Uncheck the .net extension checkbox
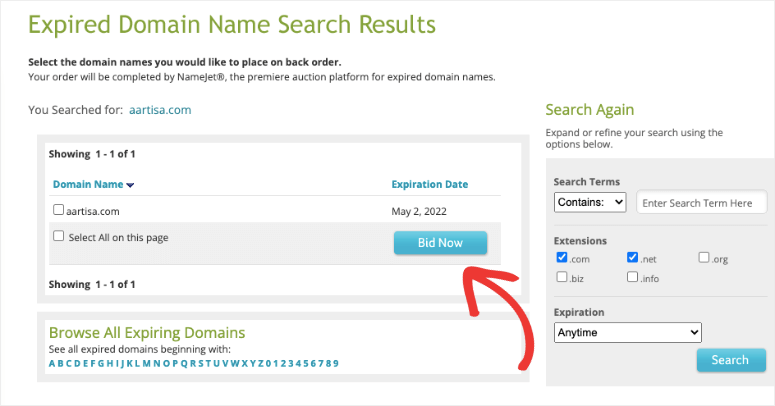Viewport: 775px width, 406px height. [x=632, y=257]
